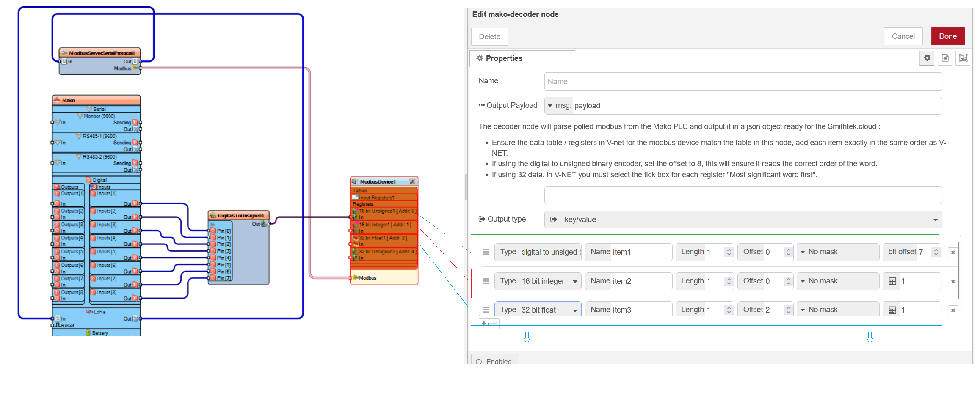Open the msg. type dropdown for Output Payload
This screenshot has height=398, width=980.
[x=558, y=106]
